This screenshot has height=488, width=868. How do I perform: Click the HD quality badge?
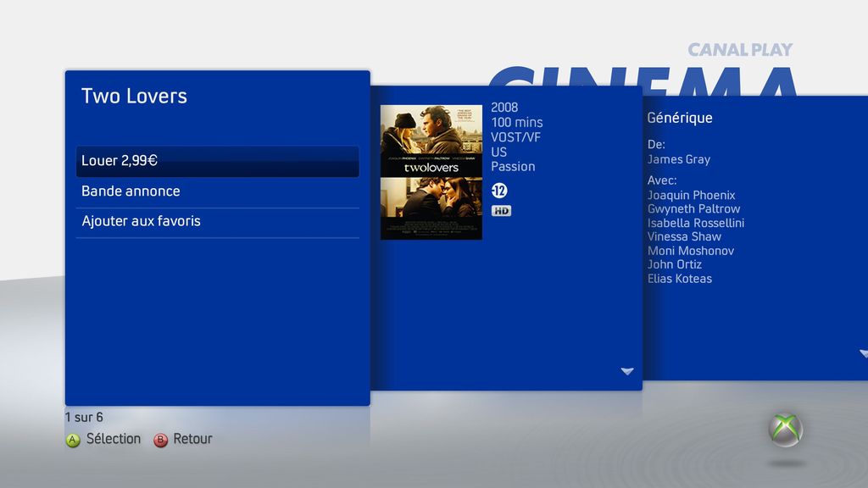(501, 211)
